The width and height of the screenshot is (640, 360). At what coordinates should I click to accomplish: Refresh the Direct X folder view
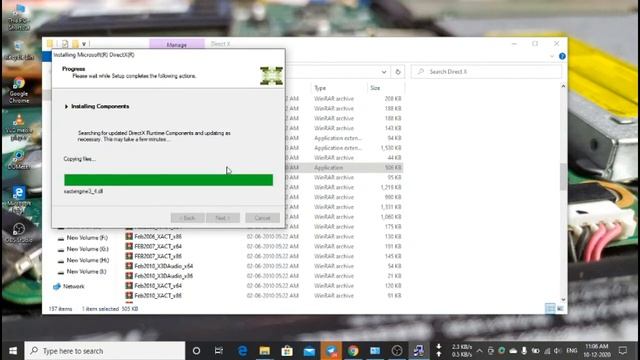pyautogui.click(x=398, y=72)
